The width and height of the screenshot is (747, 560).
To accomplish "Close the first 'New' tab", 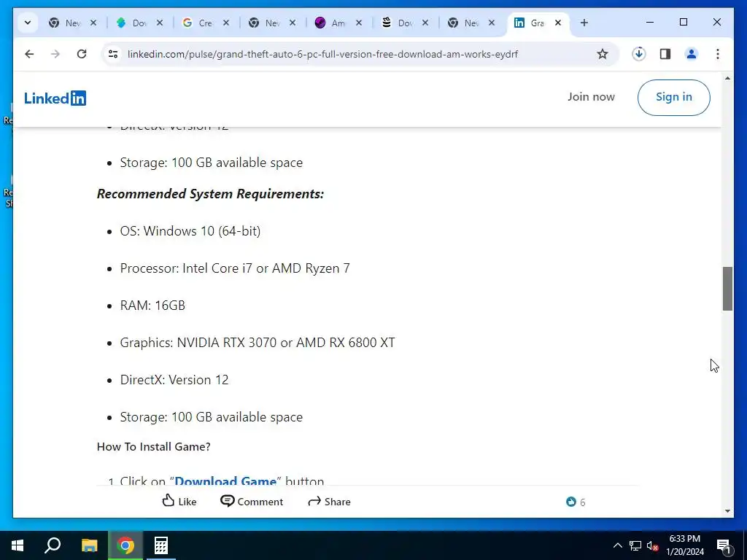I will (93, 23).
